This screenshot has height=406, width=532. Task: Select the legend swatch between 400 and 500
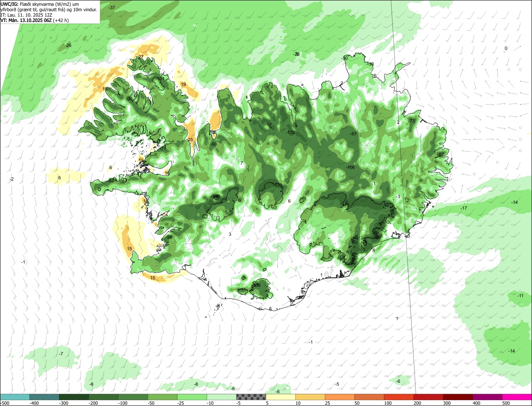(487, 397)
